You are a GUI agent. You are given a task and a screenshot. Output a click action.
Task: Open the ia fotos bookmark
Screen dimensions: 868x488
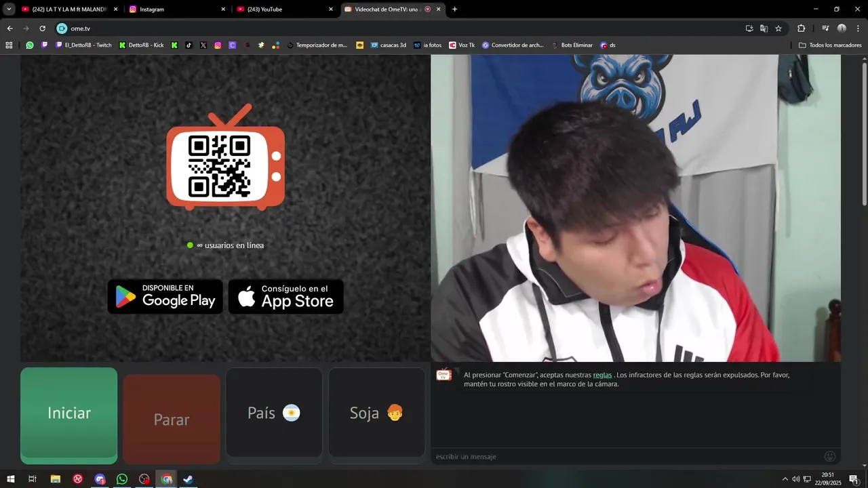(428, 45)
